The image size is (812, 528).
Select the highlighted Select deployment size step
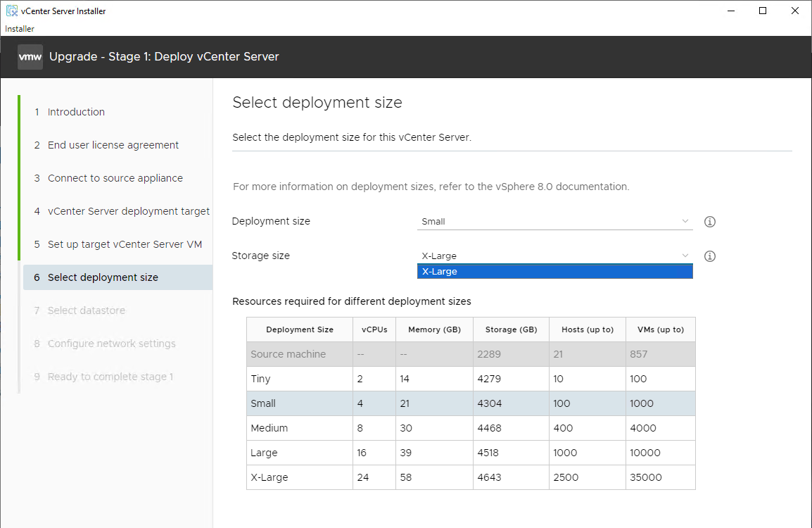103,277
